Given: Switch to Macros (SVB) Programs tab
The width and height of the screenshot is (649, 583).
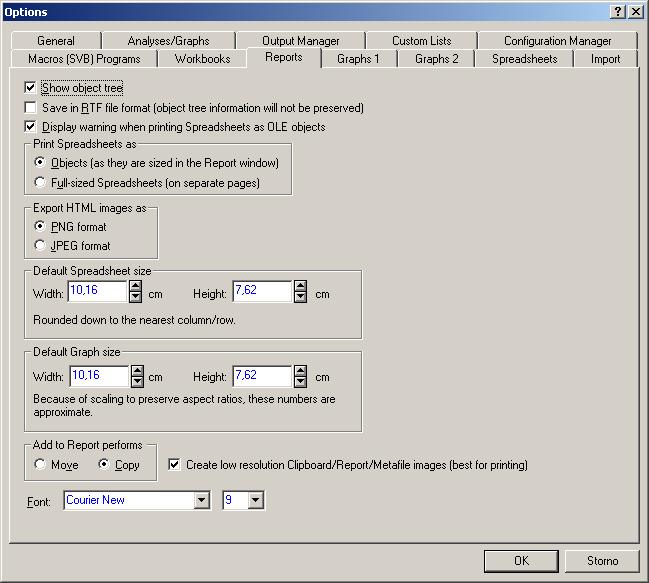Looking at the screenshot, I should (84, 59).
